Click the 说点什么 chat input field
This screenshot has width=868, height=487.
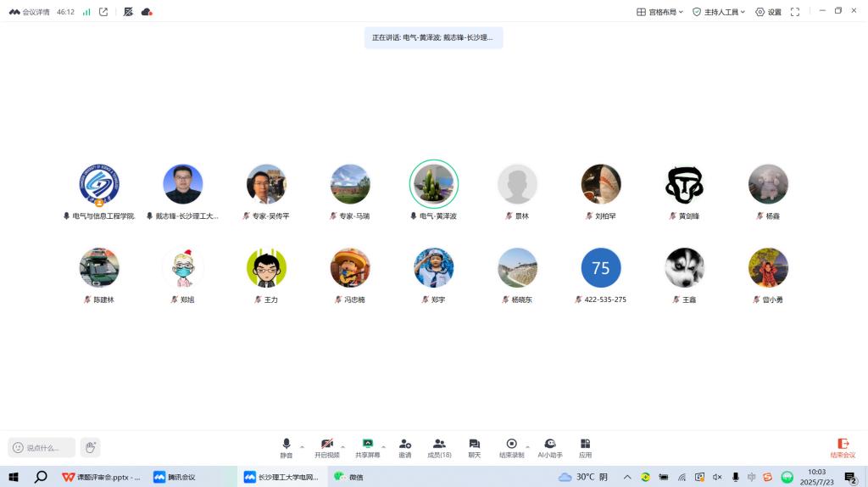coord(42,447)
